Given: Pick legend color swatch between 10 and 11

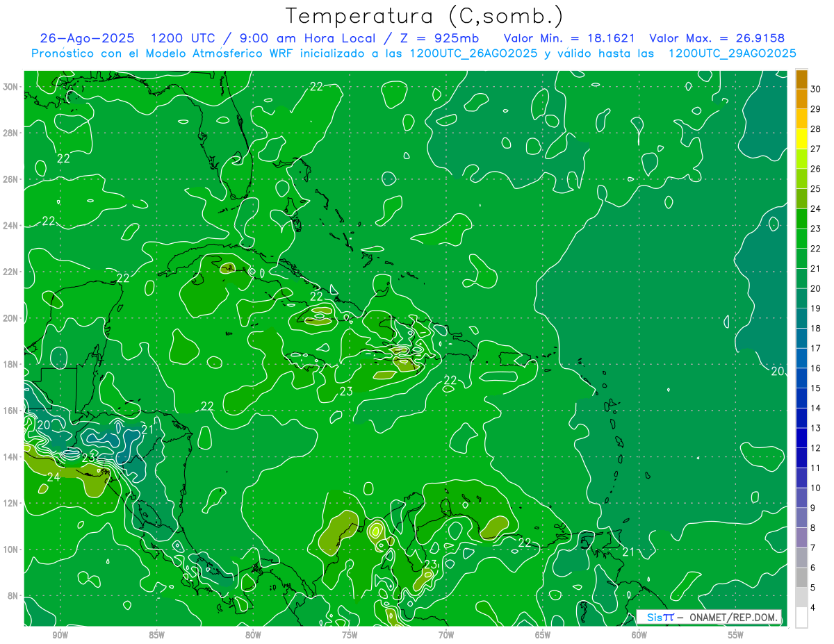Looking at the screenshot, I should 801,478.
